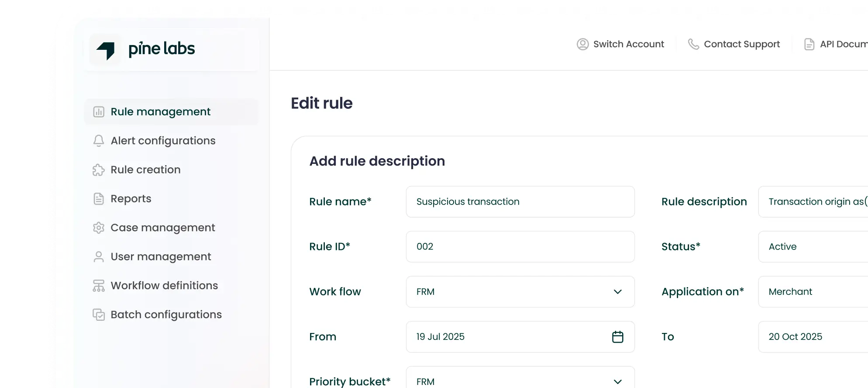Click the Case management gear icon

[x=99, y=228]
